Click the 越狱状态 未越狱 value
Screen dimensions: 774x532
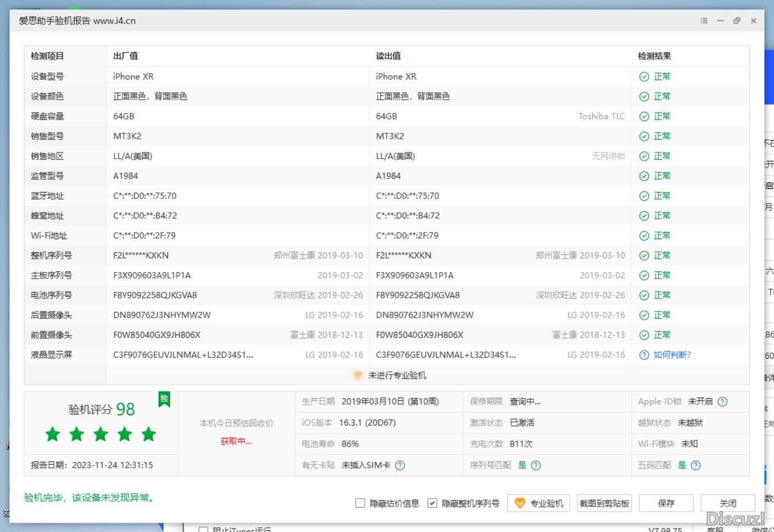point(690,423)
